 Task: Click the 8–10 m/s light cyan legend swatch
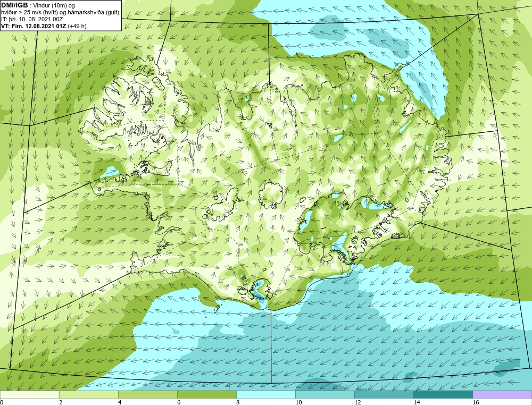click(265, 394)
